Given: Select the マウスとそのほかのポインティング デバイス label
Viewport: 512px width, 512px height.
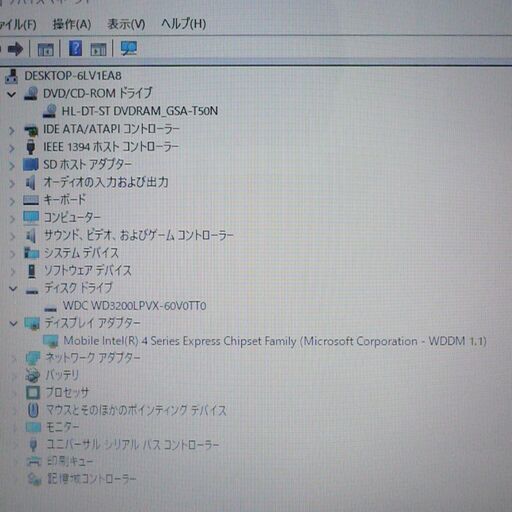Looking at the screenshot, I should tap(136, 410).
